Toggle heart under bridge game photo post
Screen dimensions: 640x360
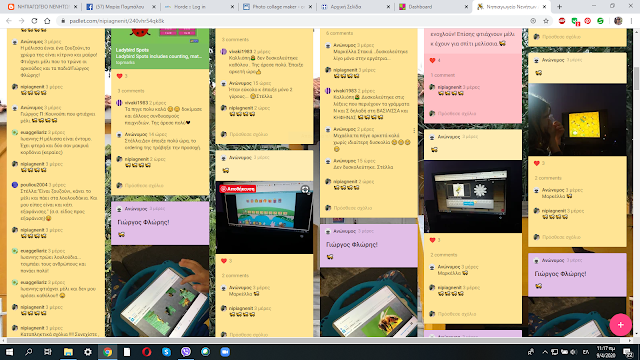tap(224, 261)
